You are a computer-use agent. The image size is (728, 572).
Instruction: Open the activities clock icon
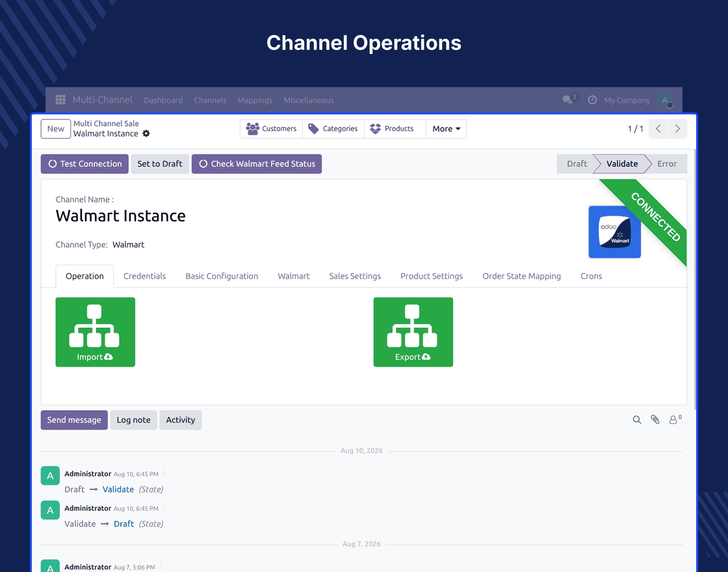(x=592, y=100)
